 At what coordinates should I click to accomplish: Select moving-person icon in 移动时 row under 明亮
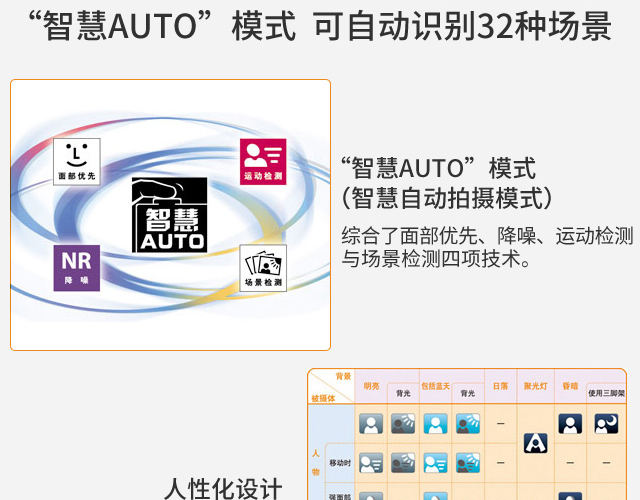coord(371,462)
